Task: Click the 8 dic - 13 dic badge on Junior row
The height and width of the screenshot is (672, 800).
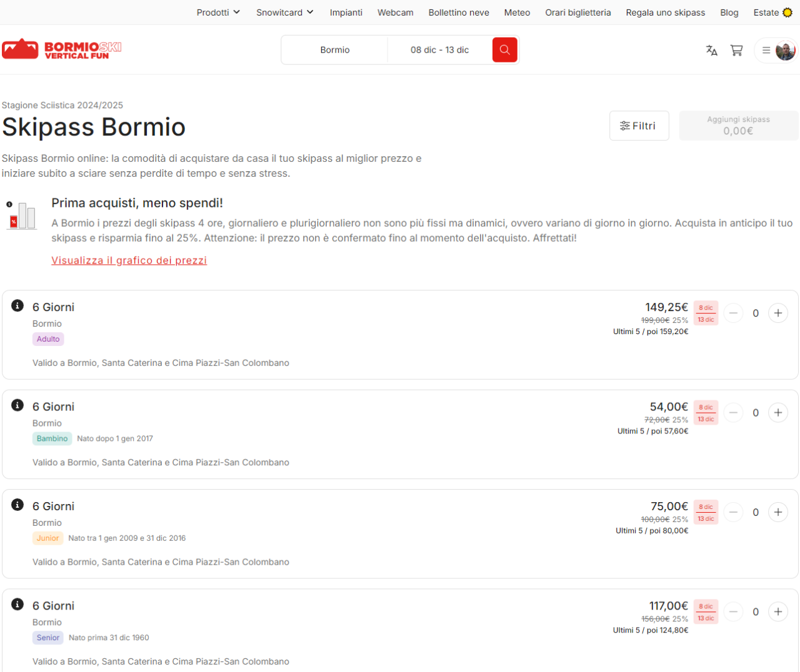Action: (706, 513)
